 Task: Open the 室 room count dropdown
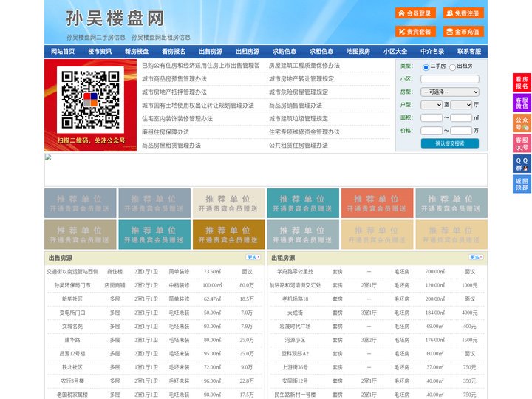point(432,105)
